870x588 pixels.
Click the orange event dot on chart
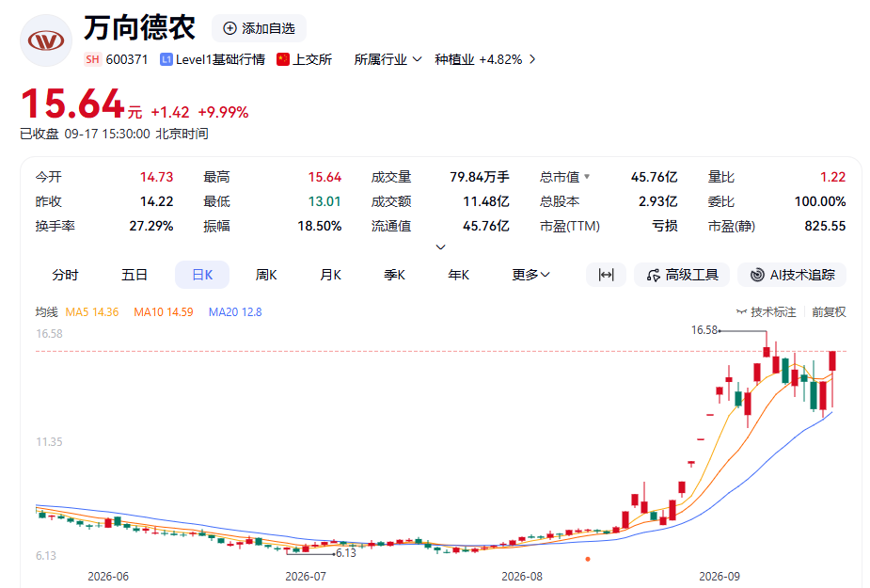[x=588, y=559]
